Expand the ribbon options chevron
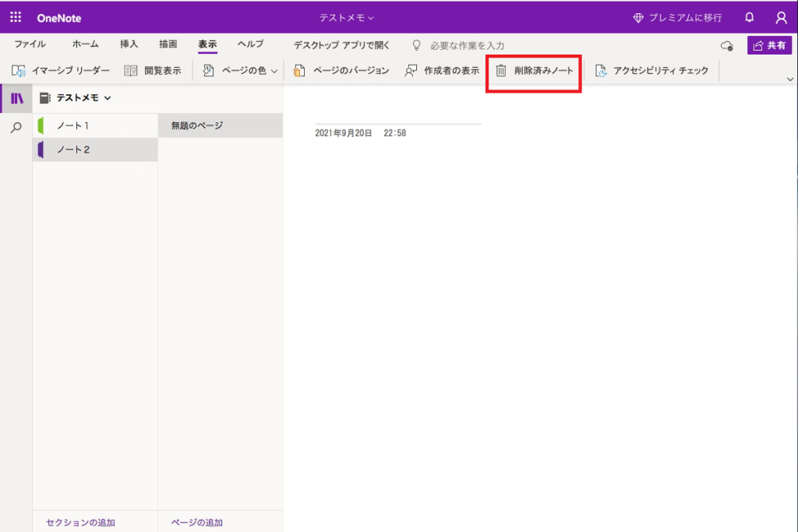Viewport: 798px width, 532px height. click(x=790, y=79)
